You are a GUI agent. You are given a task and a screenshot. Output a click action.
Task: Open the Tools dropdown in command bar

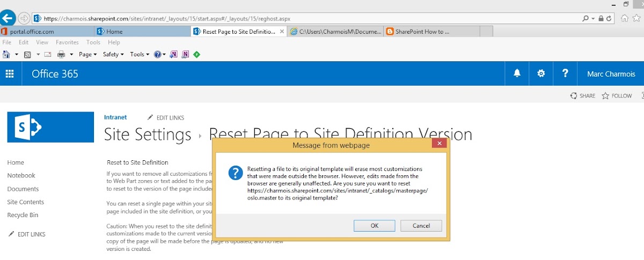[140, 54]
